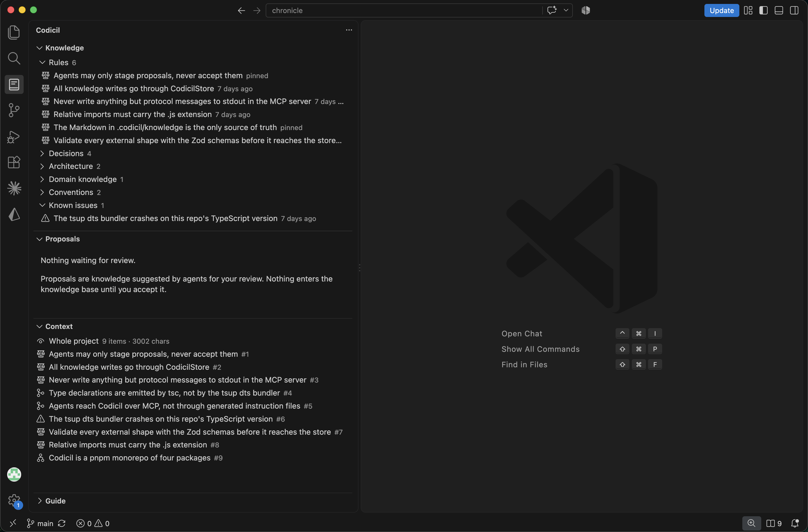Open rule 'All knowledge writes go through CodicilStore' in Rules
The image size is (808, 532).
click(x=193, y=89)
